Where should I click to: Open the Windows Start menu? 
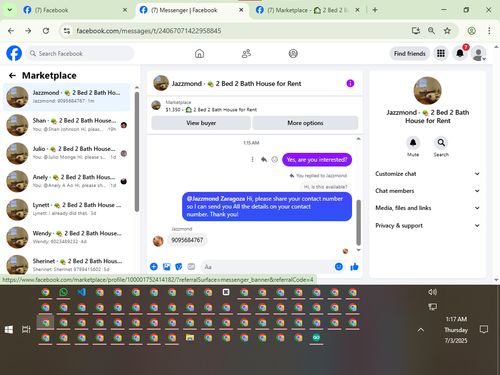click(9, 330)
